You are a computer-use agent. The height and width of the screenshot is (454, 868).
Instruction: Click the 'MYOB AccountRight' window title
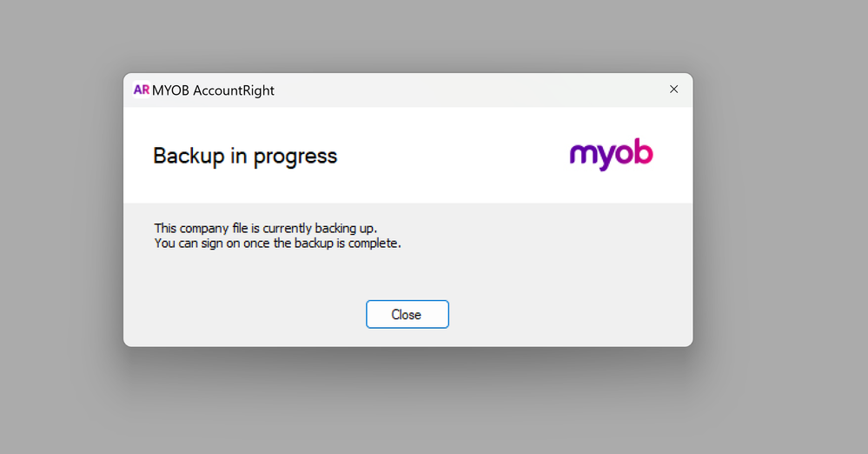(213, 90)
